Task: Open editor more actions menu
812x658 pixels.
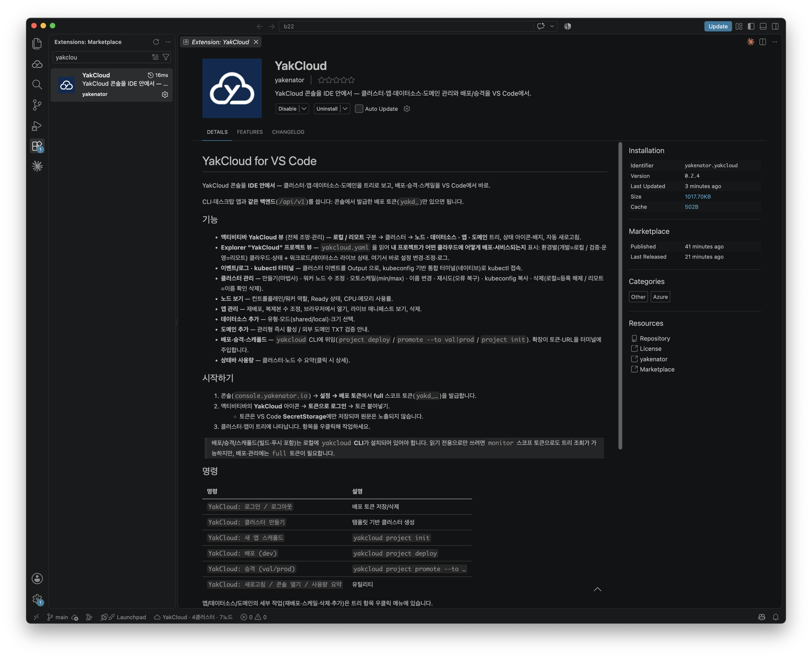Action: click(x=775, y=42)
